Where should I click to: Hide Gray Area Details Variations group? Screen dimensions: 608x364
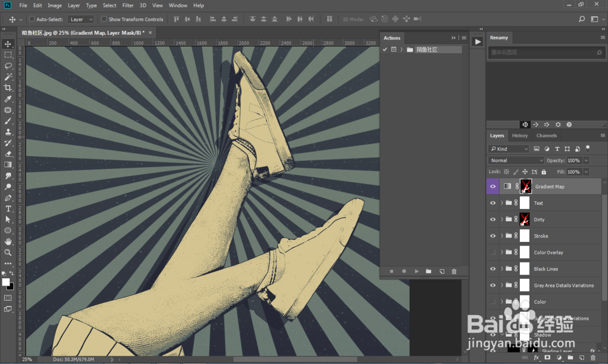point(493,286)
